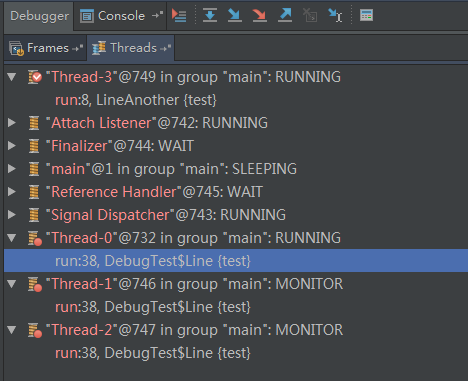Select "Thread-3"@749 RUNNING row

coord(236,77)
